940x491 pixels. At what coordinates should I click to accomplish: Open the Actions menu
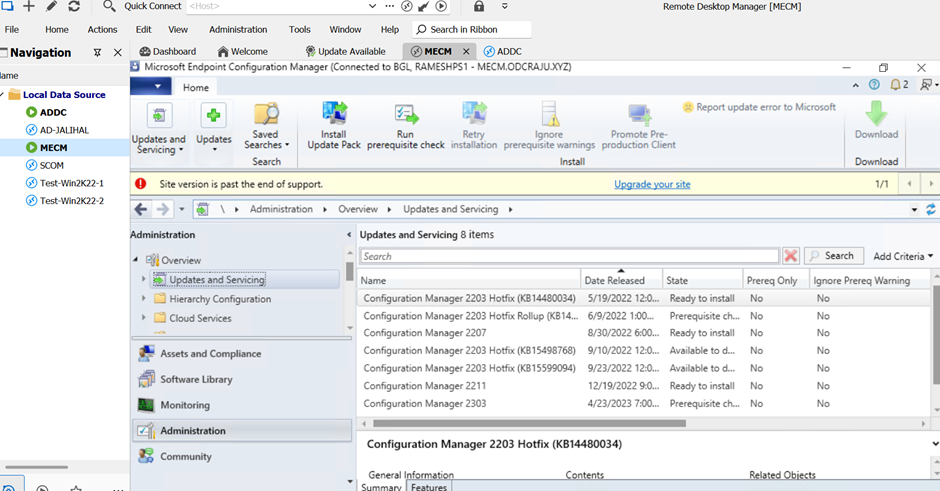pos(103,29)
